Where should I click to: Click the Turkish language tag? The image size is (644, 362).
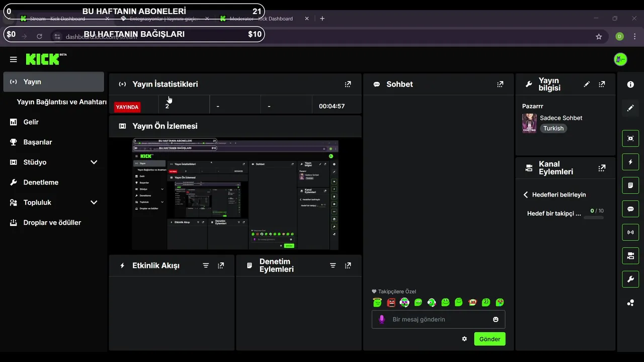point(553,128)
